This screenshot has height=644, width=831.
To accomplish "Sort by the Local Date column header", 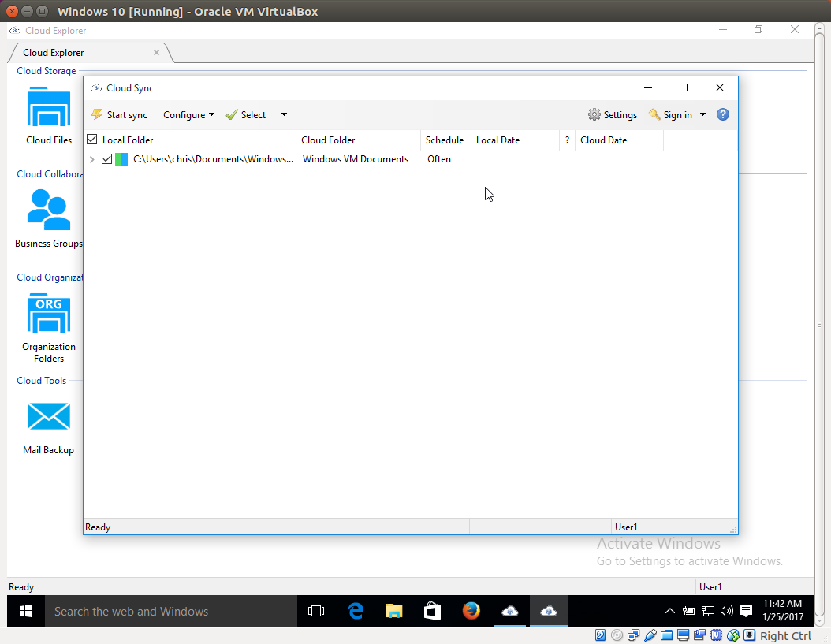I will (515, 140).
